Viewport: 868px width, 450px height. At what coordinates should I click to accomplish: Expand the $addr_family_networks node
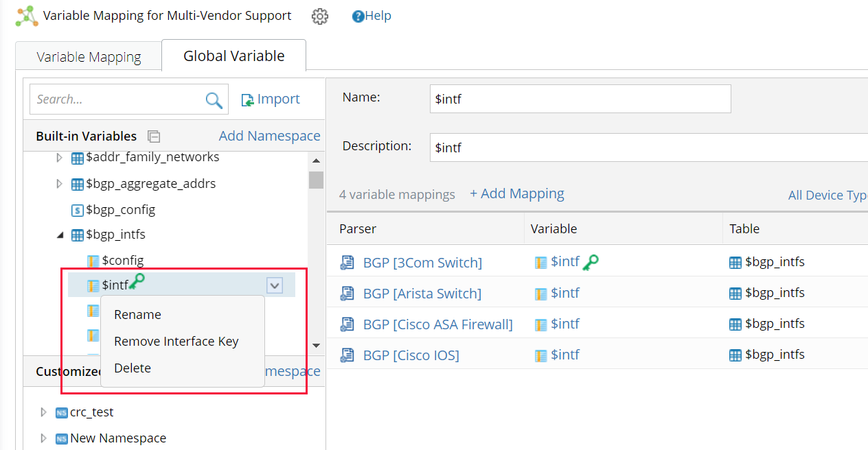pyautogui.click(x=59, y=157)
